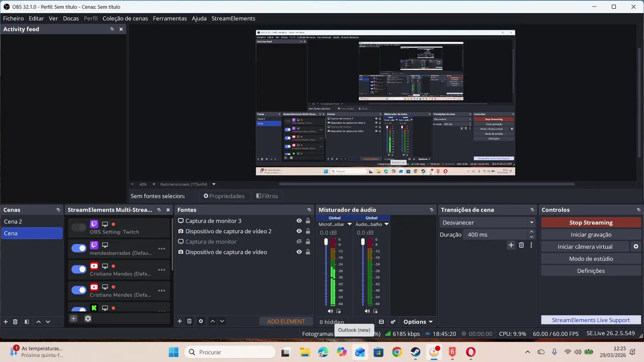Screen dimensions: 644x362
Task: Adjust Microfone volume fader
Action: pyautogui.click(x=326, y=242)
